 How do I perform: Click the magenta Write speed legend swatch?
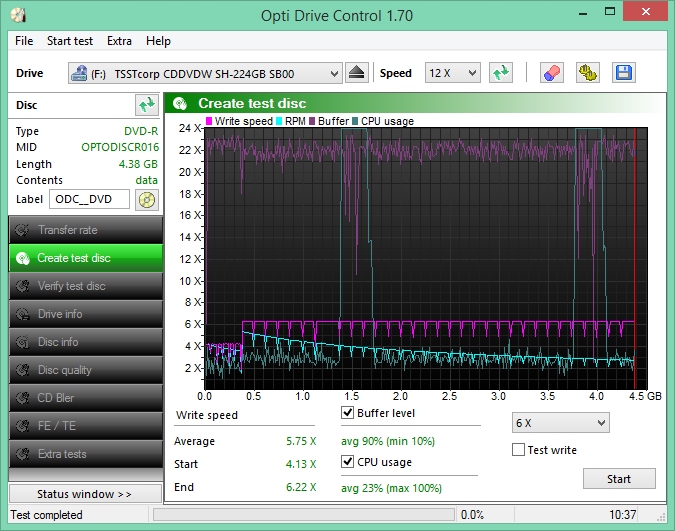(209, 121)
